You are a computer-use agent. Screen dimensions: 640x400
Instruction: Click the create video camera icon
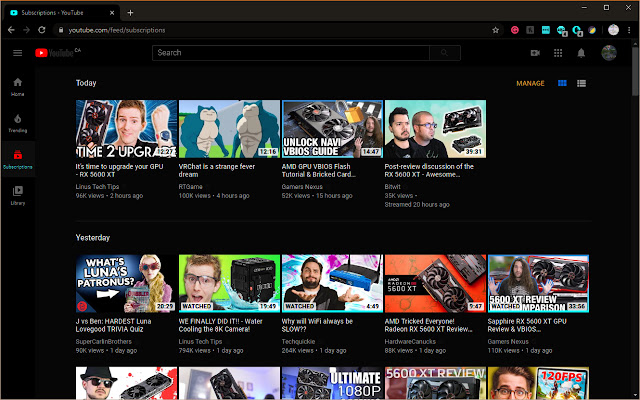(x=535, y=52)
